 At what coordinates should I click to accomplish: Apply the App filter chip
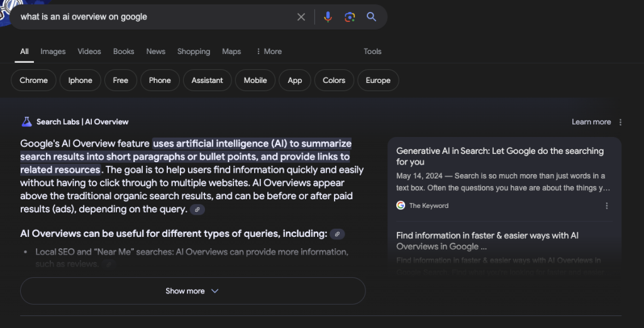(x=294, y=80)
